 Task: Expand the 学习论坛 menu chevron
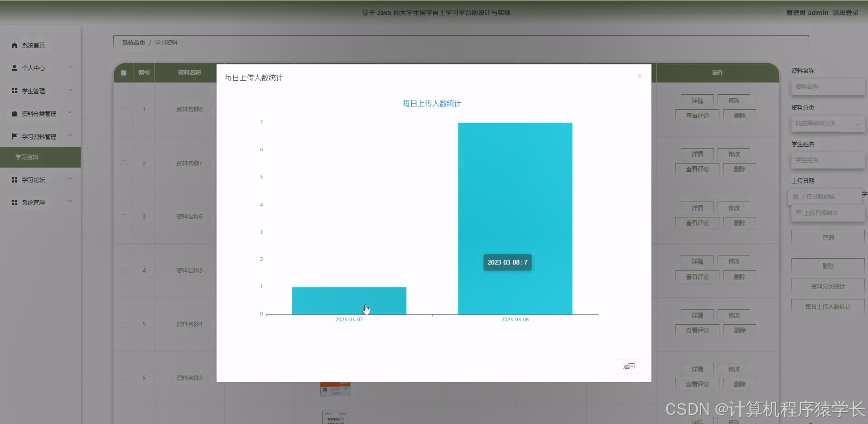click(x=70, y=179)
